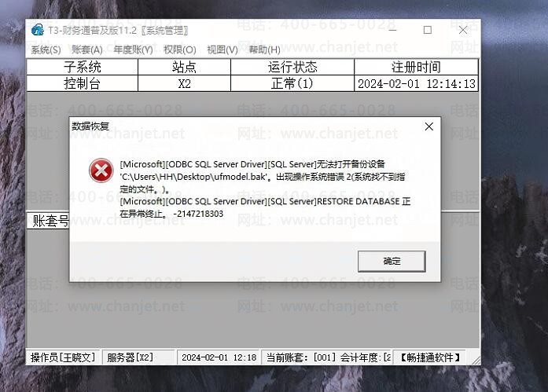Open the 年度账(Y) menu

(x=133, y=50)
